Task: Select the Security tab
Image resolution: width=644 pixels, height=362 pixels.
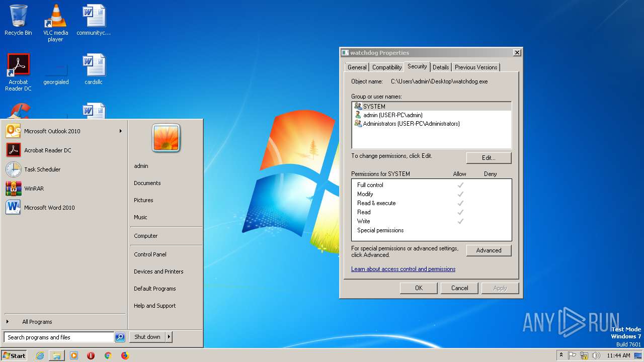Action: [x=417, y=66]
